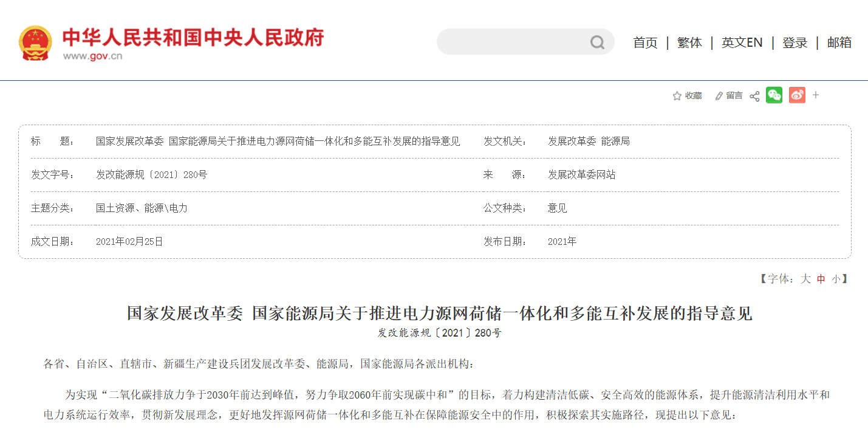Screen dimensions: 868x432
Task: Set font size to 大 (large)
Action: pos(805,279)
